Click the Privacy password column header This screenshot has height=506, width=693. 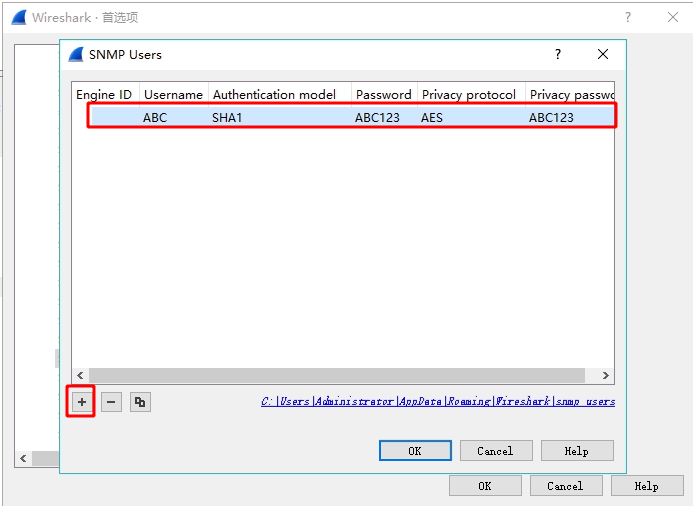[570, 95]
